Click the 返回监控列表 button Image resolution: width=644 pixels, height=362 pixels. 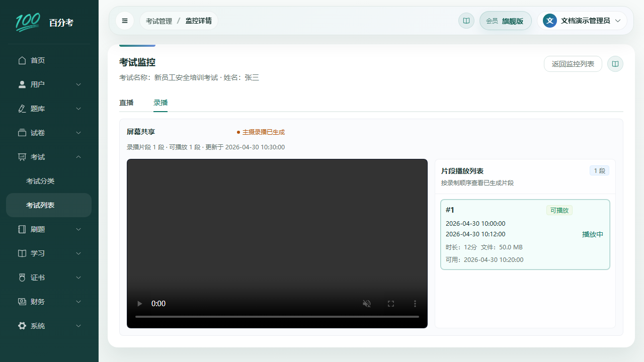573,64
